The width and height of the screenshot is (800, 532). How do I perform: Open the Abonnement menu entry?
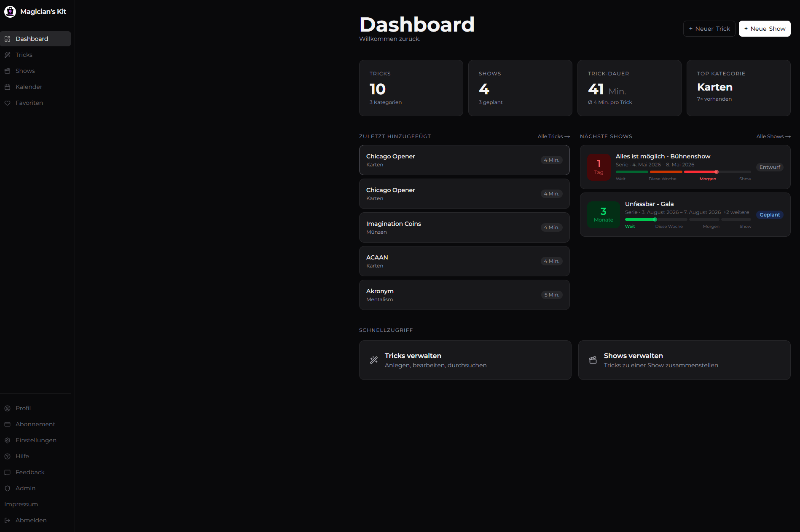click(x=35, y=424)
